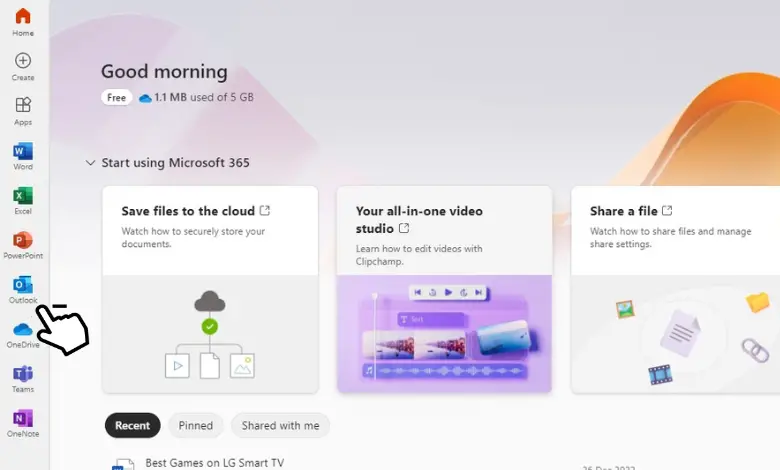780x470 pixels.
Task: Open Your all-in-one video studio link
Action: (x=419, y=219)
